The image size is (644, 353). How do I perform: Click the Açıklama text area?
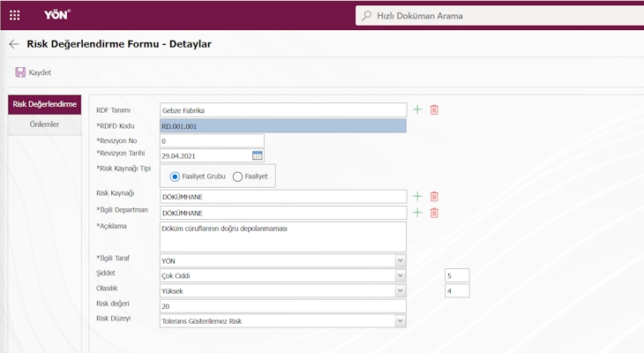pos(283,237)
